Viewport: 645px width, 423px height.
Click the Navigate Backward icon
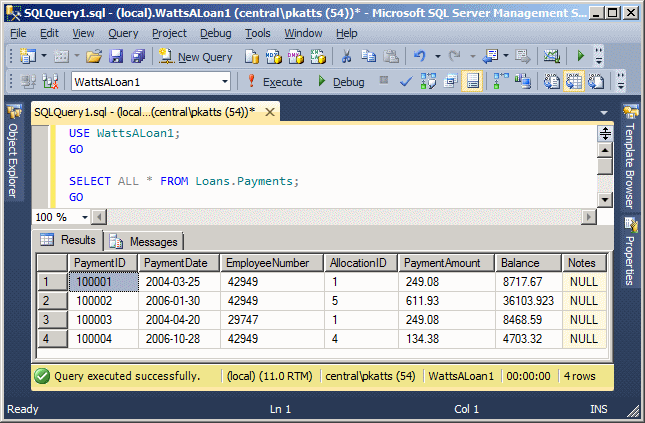point(490,56)
